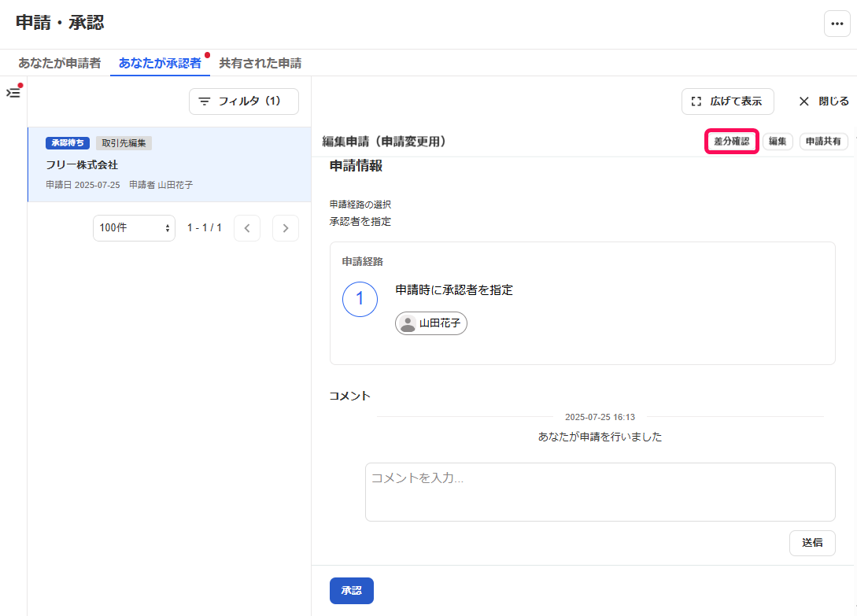857x616 pixels.
Task: Click the 申請情報 heading
Action: pos(356,166)
